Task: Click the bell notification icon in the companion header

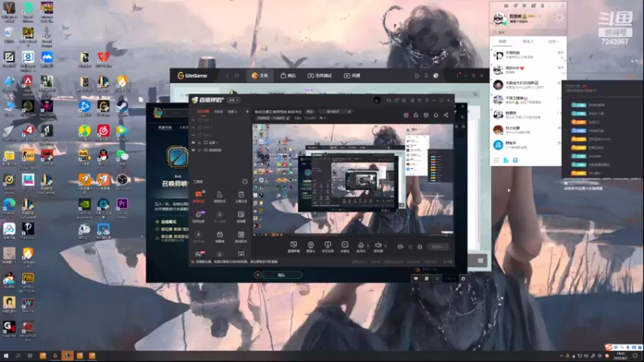Action: tap(436, 115)
